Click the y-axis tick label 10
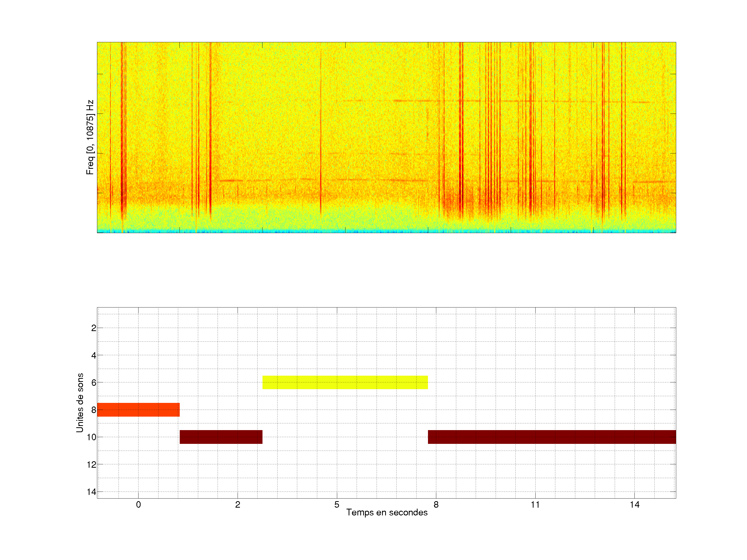The height and width of the screenshot is (560, 747). click(92, 437)
